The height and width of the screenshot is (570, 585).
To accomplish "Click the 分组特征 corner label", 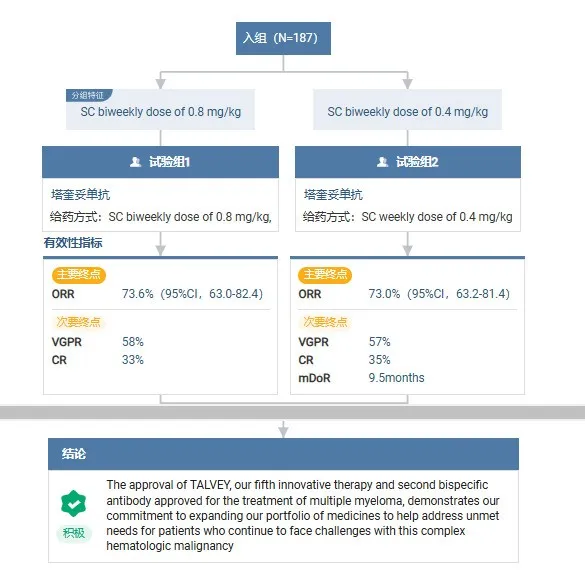I will coord(89,95).
